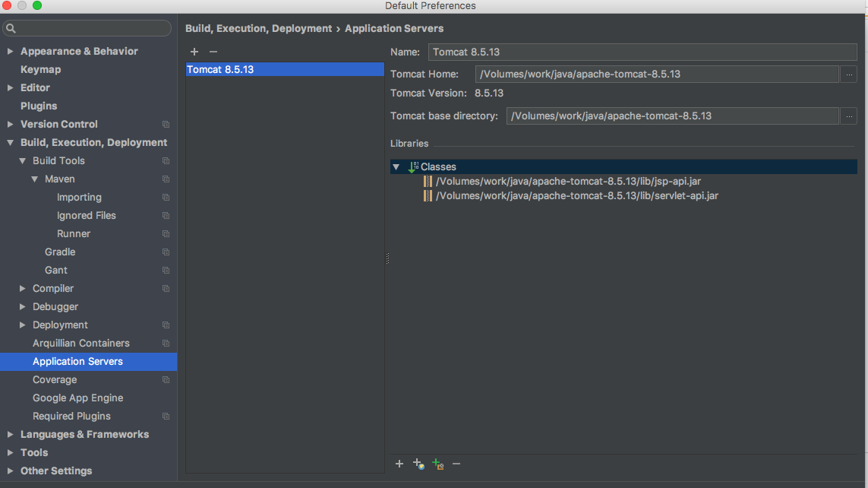
Task: Click project-level icon next to Ignored Files
Action: click(x=166, y=216)
